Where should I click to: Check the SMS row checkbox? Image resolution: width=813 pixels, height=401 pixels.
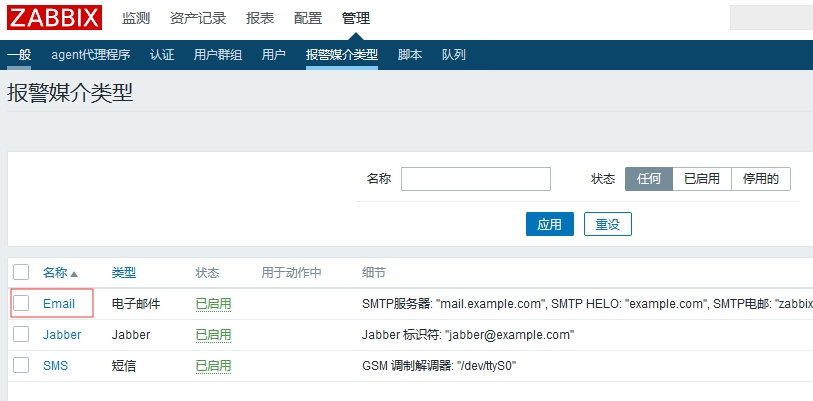[21, 365]
